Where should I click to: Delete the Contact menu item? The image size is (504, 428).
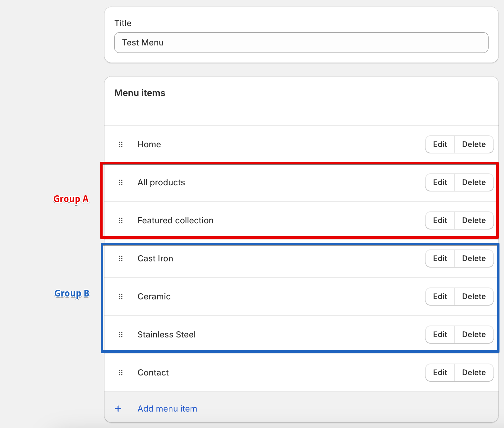(474, 373)
